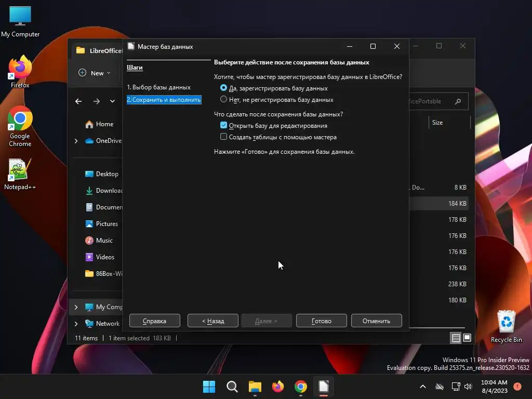
Task: Cancel the wizard with Отменить button
Action: click(x=376, y=321)
